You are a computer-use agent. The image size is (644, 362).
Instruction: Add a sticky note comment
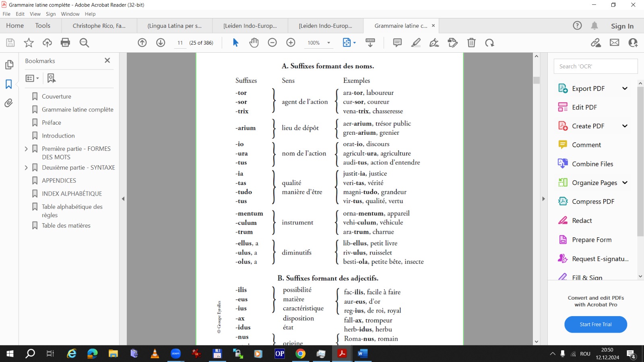coord(397,43)
